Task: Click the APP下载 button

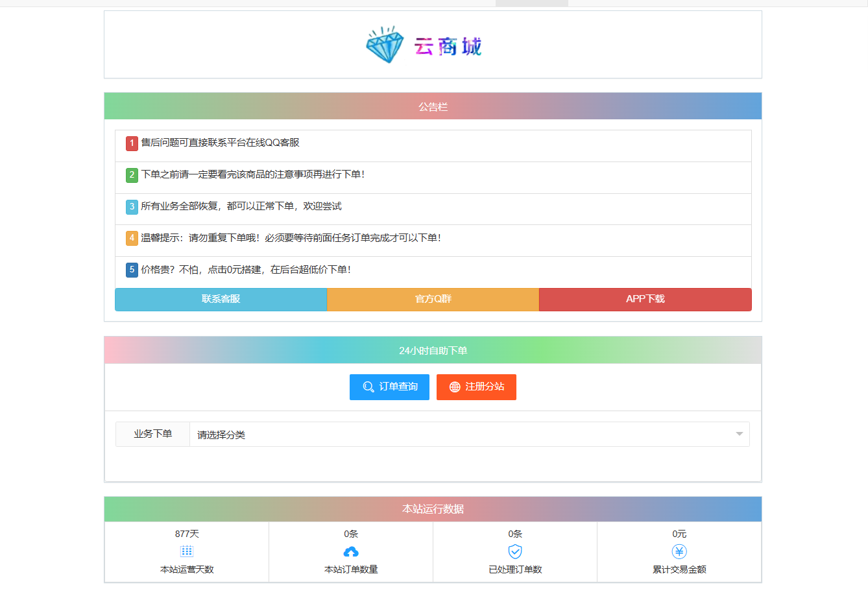Action: click(645, 299)
